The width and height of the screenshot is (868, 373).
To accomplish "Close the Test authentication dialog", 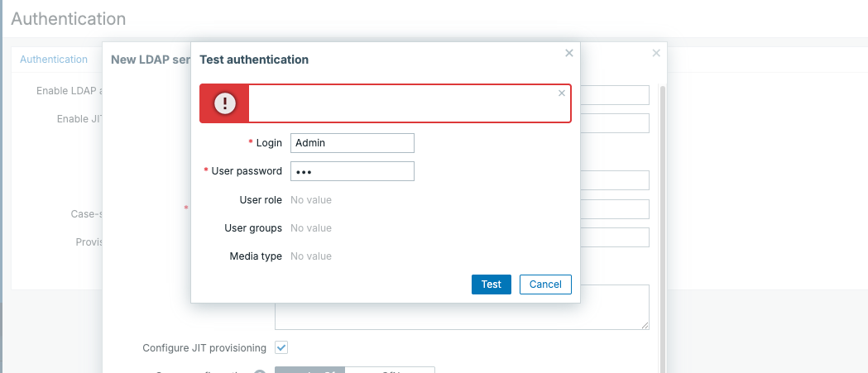I will (569, 53).
